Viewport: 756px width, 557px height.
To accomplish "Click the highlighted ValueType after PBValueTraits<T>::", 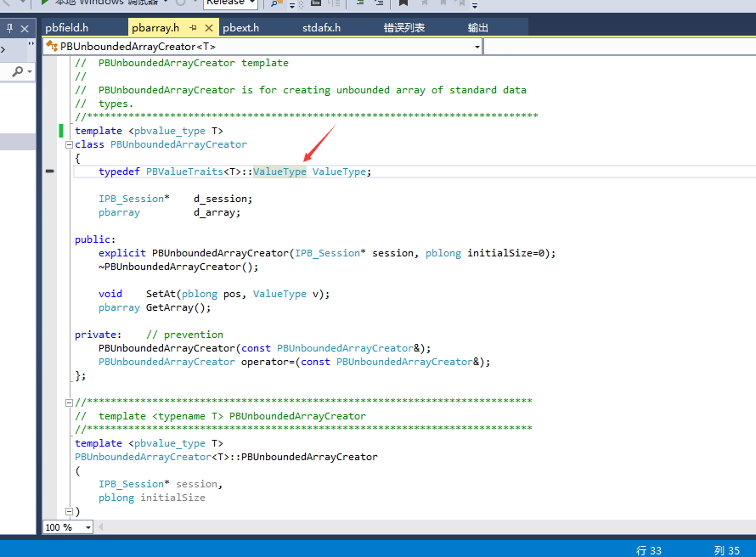I will click(279, 172).
